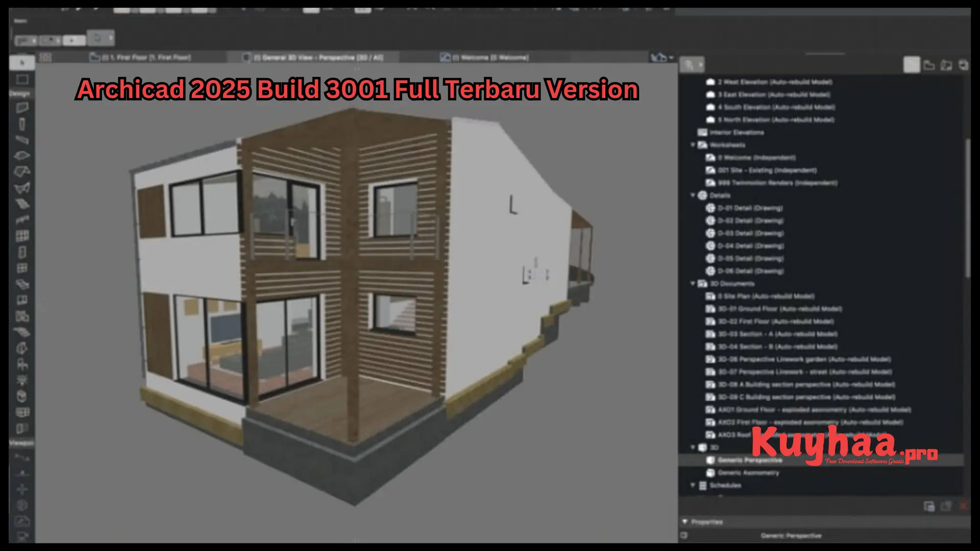Open 5 North Elevation in Navigator
Image resolution: width=980 pixels, height=551 pixels.
770,120
